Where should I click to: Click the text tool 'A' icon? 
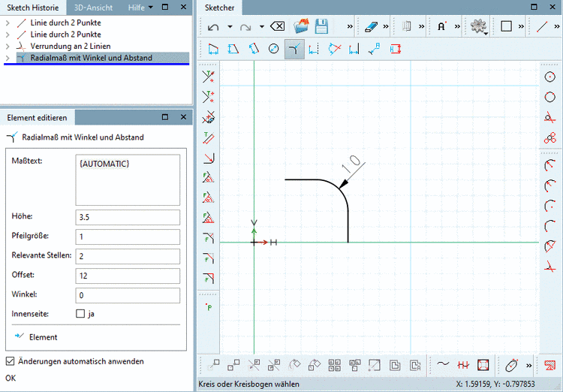tap(441, 26)
